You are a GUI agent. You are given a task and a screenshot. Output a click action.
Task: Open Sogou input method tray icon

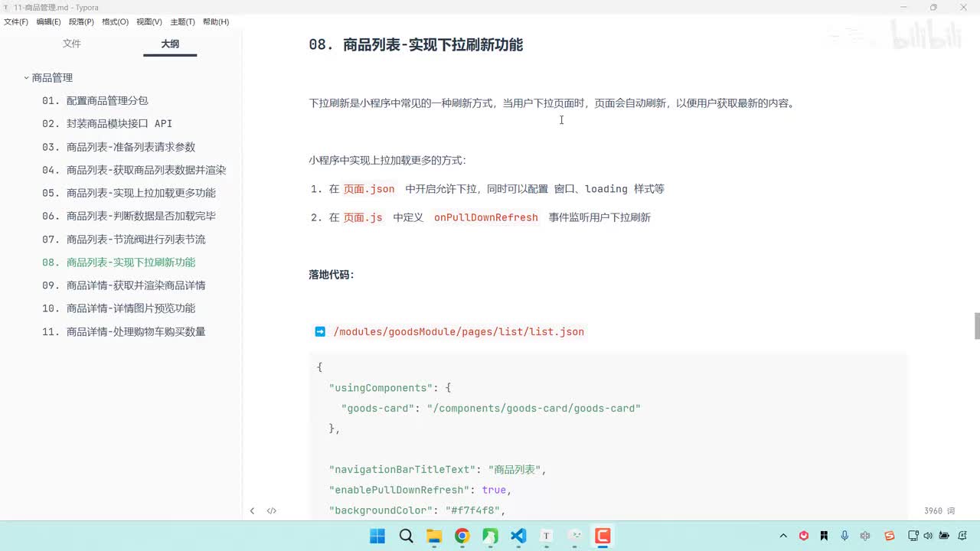890,536
